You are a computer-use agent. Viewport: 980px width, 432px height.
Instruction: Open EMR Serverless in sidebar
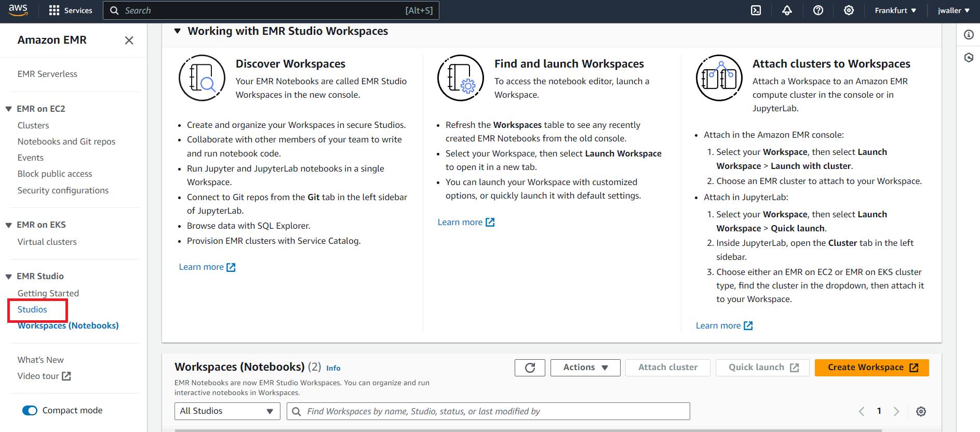[x=47, y=74]
